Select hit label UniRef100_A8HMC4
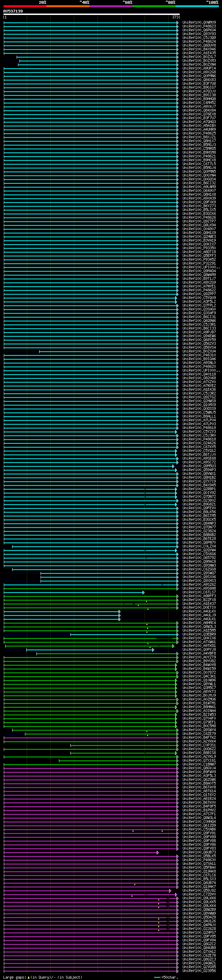Image resolution: width=222 pixels, height=980 pixels. [x=199, y=623]
